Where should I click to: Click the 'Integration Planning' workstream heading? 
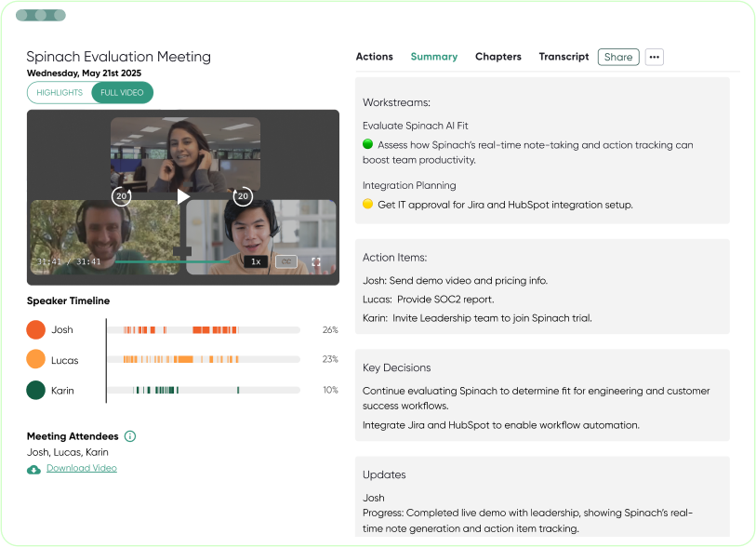point(409,185)
